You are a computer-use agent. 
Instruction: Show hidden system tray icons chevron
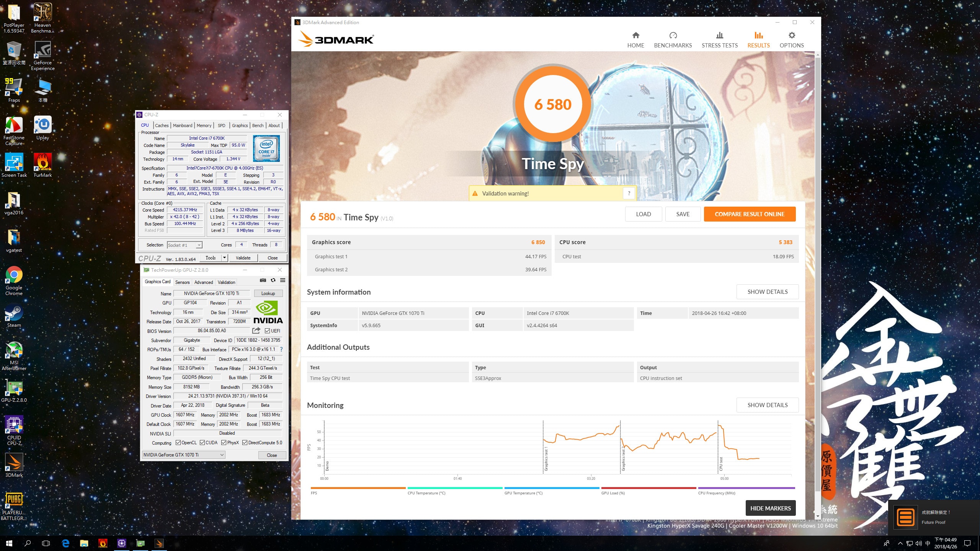coord(900,543)
